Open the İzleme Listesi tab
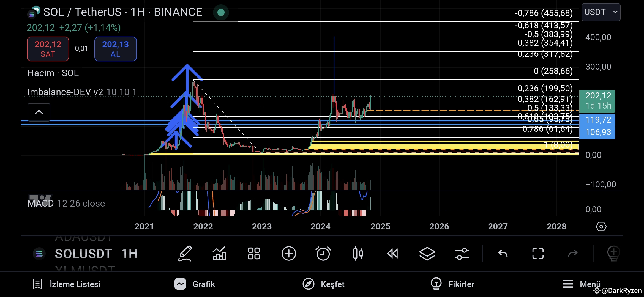The image size is (644, 297). [x=67, y=284]
